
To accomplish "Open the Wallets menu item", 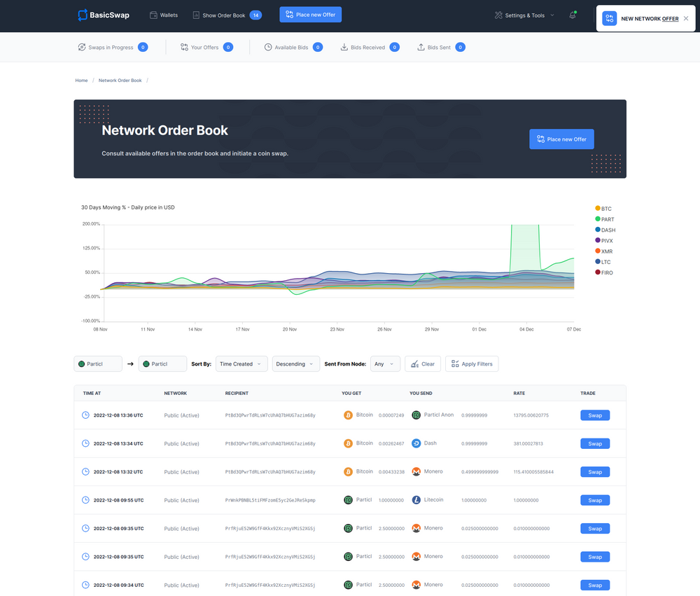I will point(164,15).
